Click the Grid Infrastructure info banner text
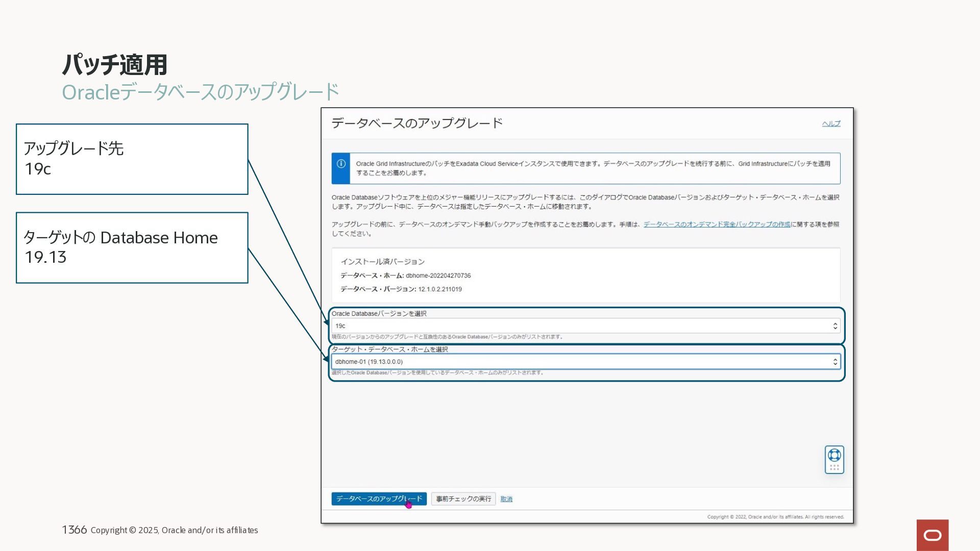This screenshot has height=551, width=980. 592,168
